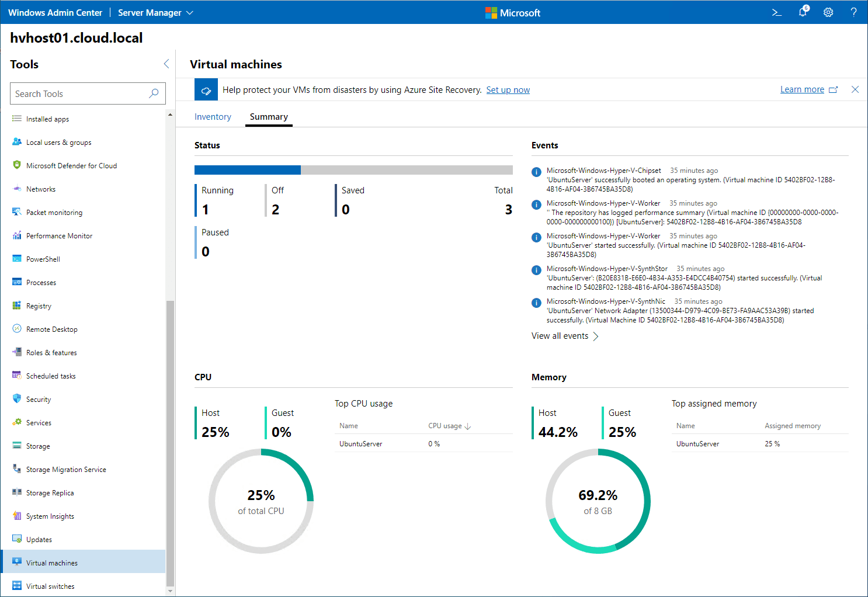868x597 pixels.
Task: Open Windows Admin Center home
Action: pyautogui.click(x=55, y=12)
